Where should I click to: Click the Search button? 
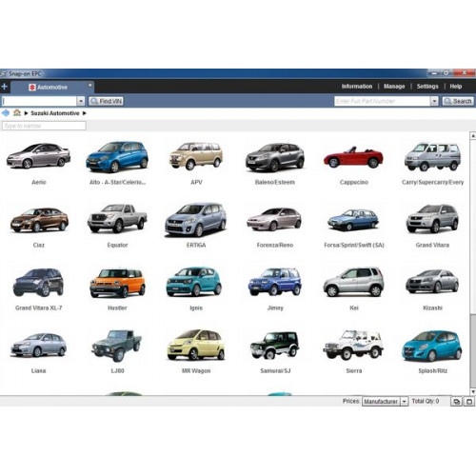point(458,101)
